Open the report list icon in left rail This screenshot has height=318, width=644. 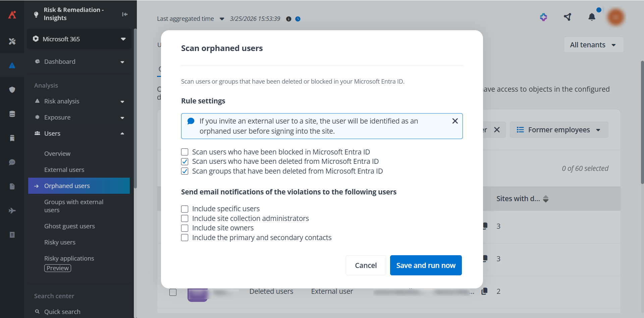coord(12,235)
